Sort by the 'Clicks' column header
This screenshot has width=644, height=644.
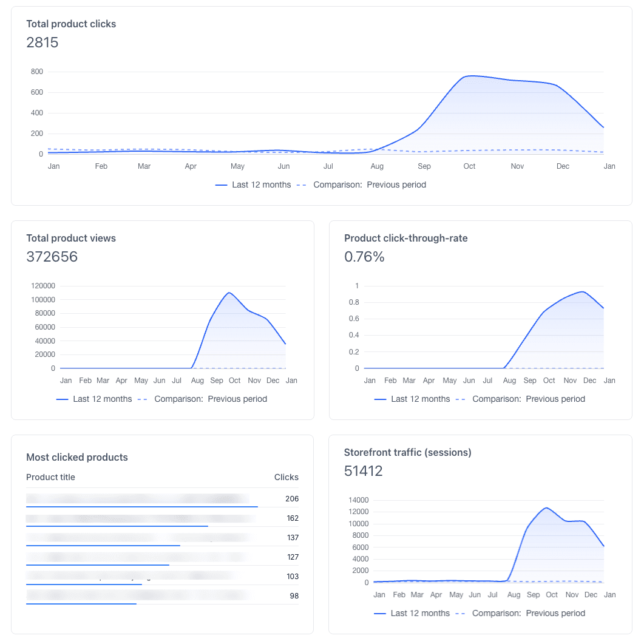(286, 477)
